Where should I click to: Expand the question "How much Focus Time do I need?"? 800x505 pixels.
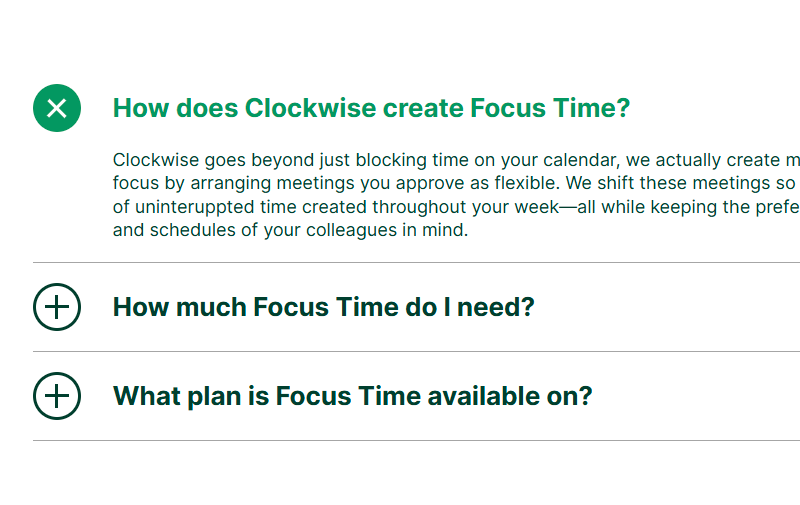[323, 307]
